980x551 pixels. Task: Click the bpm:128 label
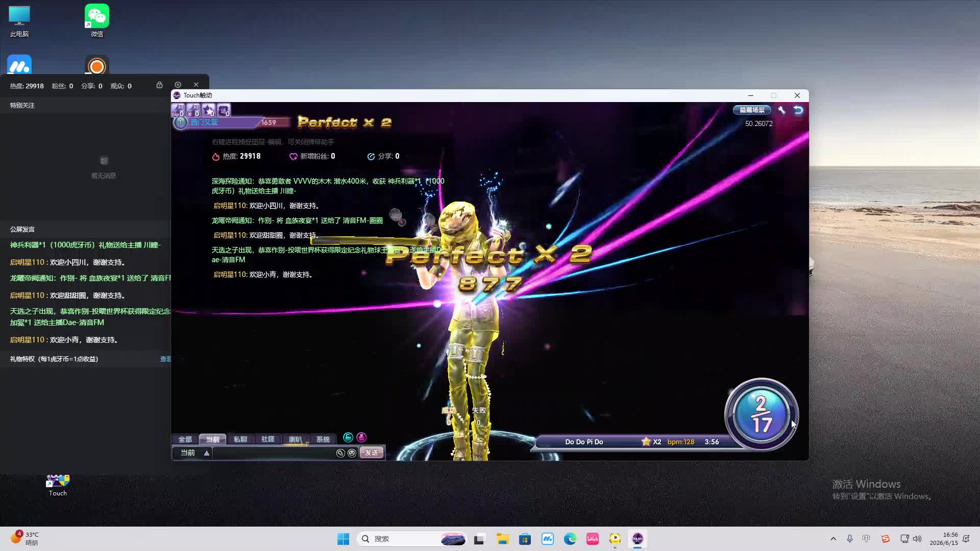click(x=681, y=442)
